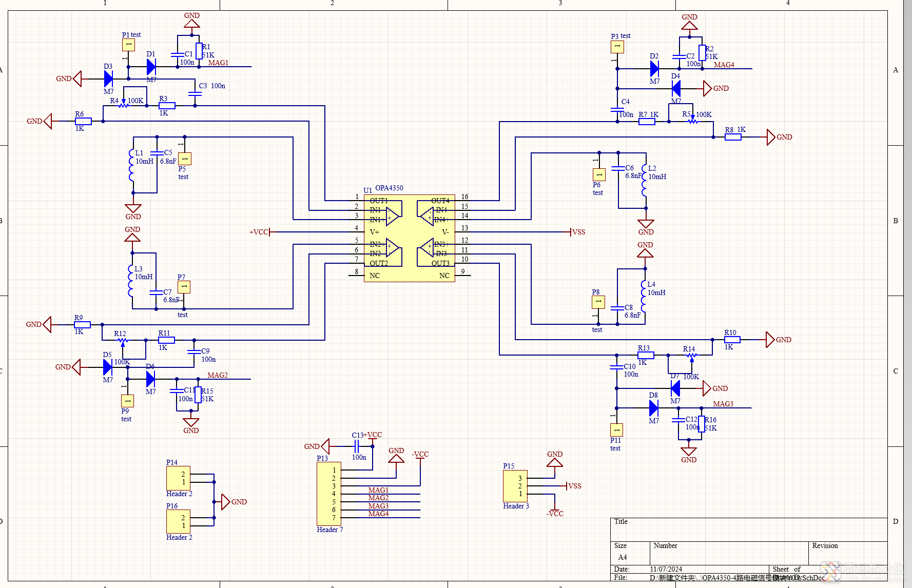Select the R6 1K resistor symbol

[x=83, y=121]
